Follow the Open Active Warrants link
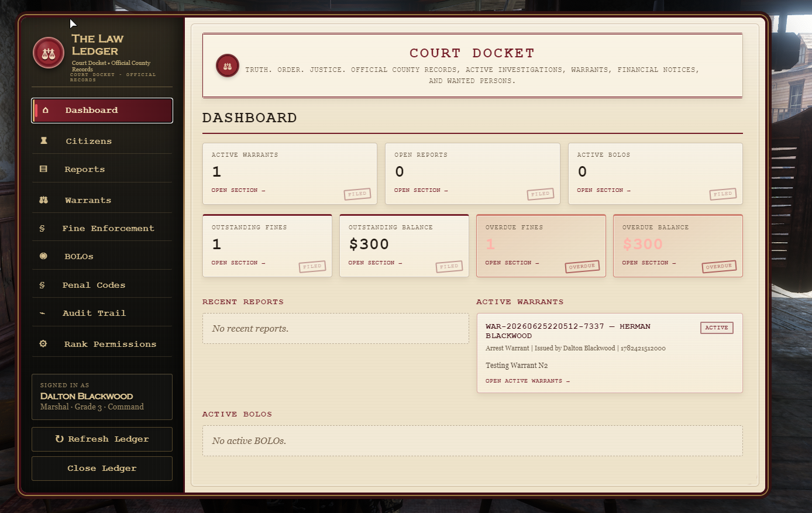Image resolution: width=812 pixels, height=513 pixels. point(527,381)
